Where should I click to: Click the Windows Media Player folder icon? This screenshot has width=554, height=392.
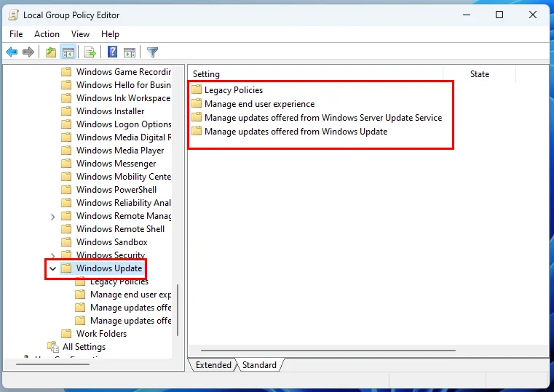click(x=66, y=151)
